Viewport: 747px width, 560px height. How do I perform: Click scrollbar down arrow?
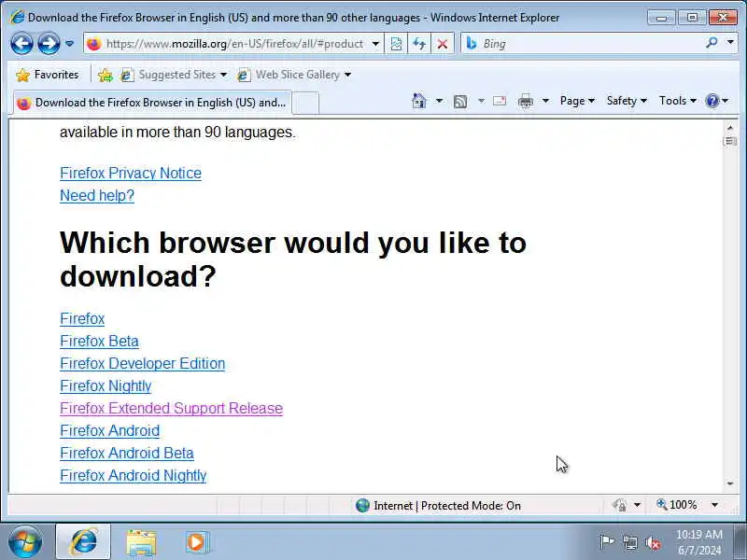730,483
